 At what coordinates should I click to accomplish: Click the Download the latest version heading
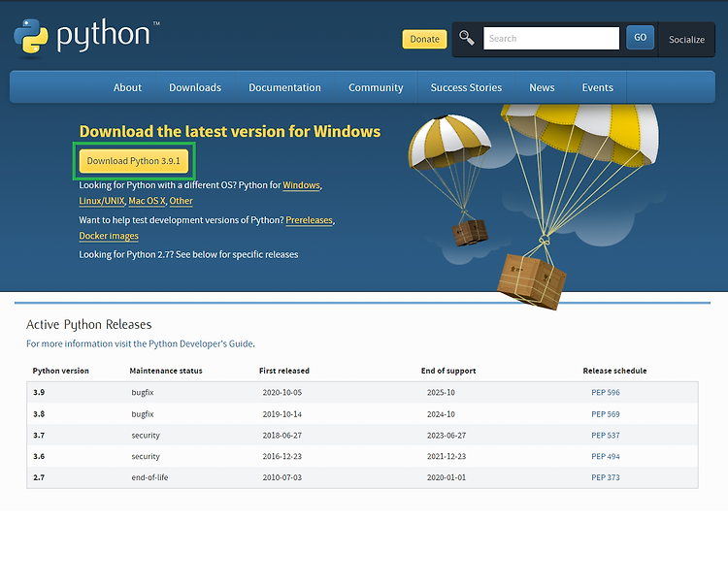click(x=230, y=131)
